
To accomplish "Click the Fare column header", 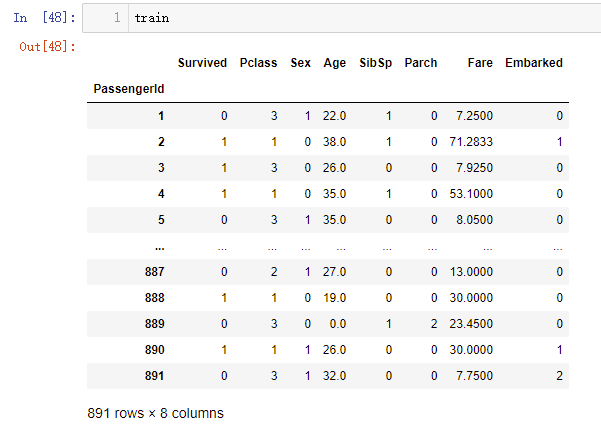I will [x=480, y=63].
